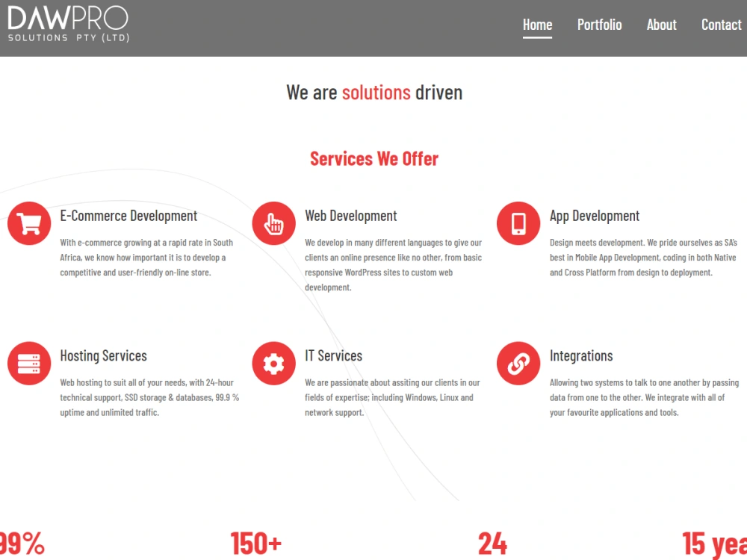Viewport: 747px width, 560px height.
Task: Open the Home navigation item
Action: (x=537, y=24)
